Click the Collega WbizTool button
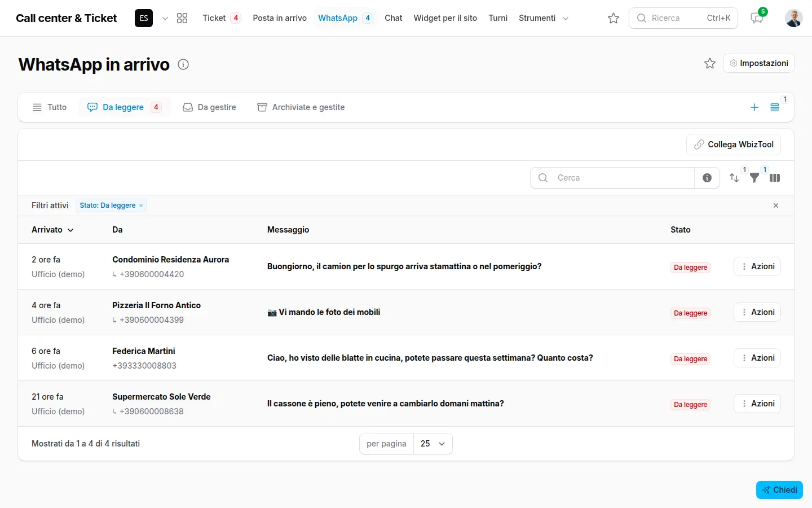Screen dimensions: 812x508 tap(734, 144)
